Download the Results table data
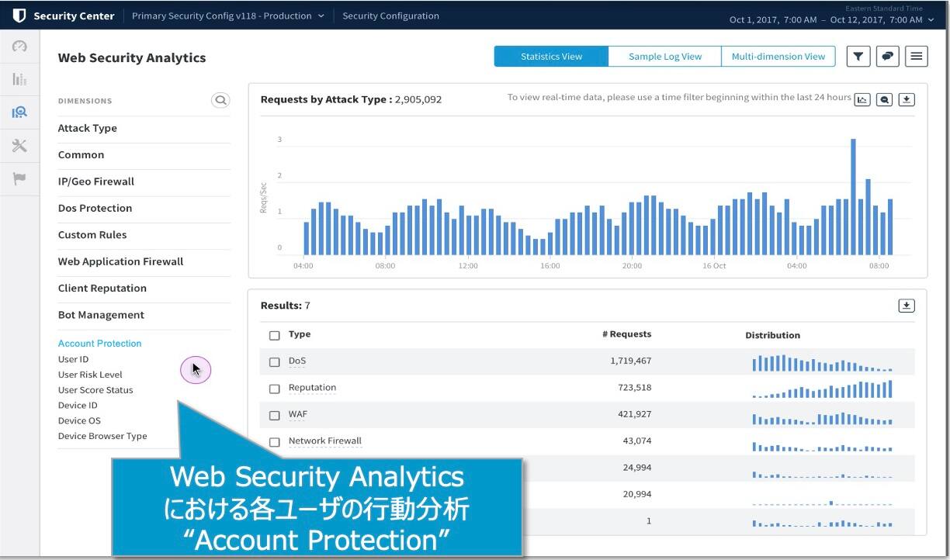 pos(907,306)
